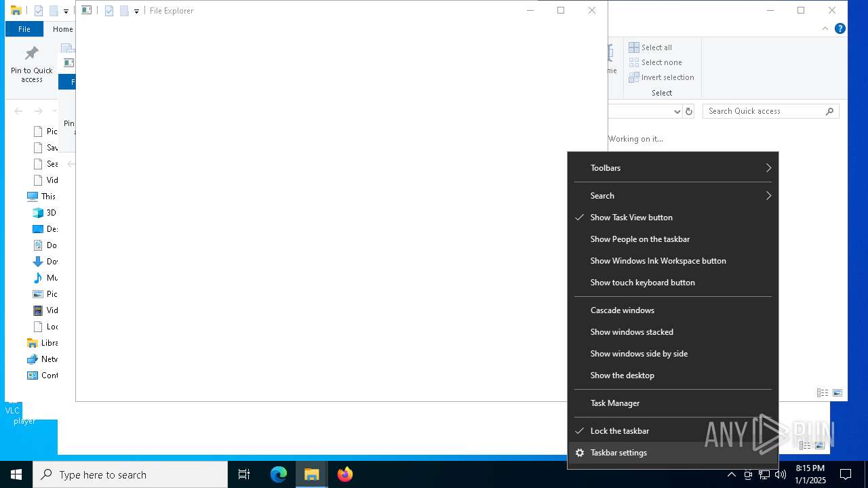The height and width of the screenshot is (488, 868).
Task: Open the File tab in back Explorer window
Action: coord(24,29)
